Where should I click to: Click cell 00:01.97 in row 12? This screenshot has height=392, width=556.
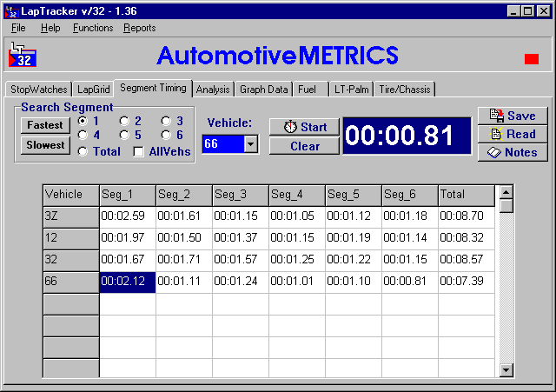click(x=128, y=239)
